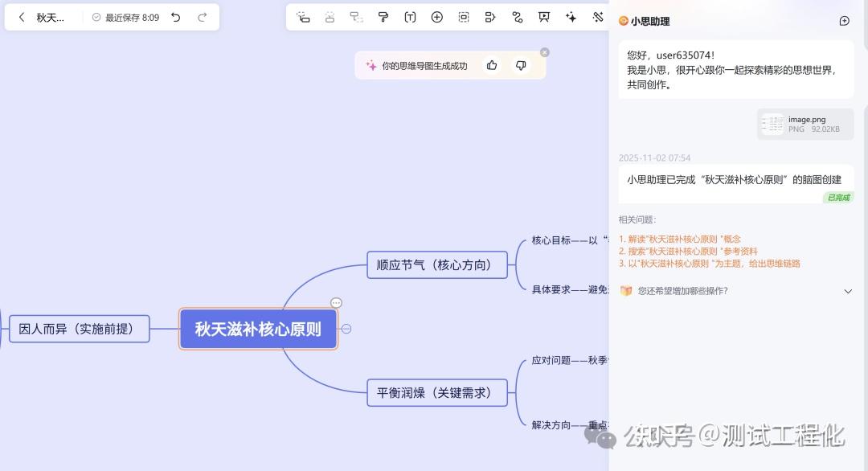Add a boundary frame

pos(464,17)
